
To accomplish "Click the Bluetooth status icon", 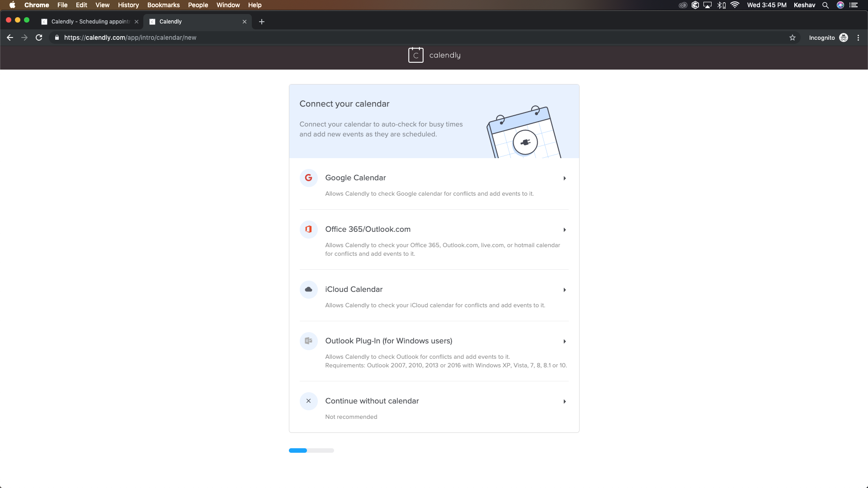I will click(721, 5).
